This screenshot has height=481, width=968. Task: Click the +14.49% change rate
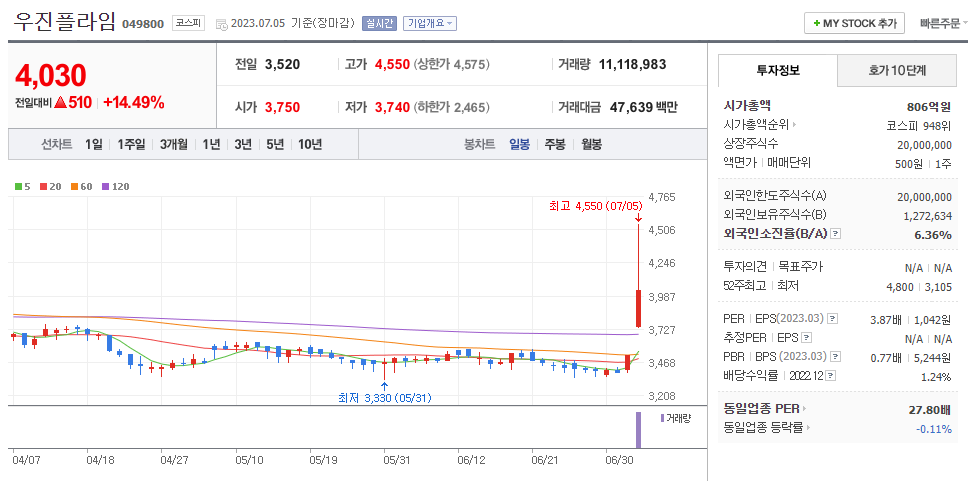pyautogui.click(x=133, y=102)
